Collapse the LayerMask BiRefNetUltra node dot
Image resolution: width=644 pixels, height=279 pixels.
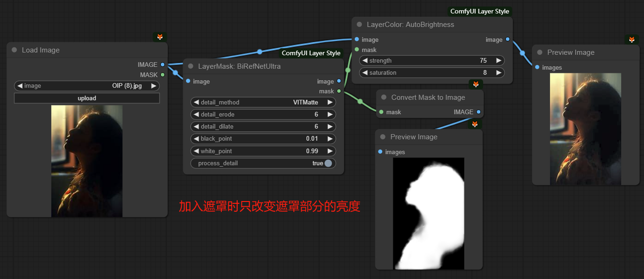pyautogui.click(x=191, y=66)
